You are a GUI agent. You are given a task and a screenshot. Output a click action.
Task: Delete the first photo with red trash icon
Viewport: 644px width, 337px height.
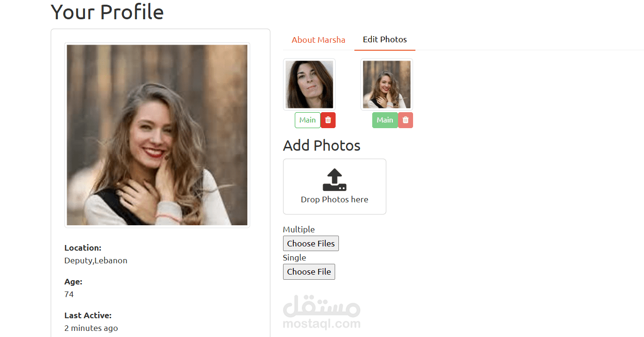point(328,120)
